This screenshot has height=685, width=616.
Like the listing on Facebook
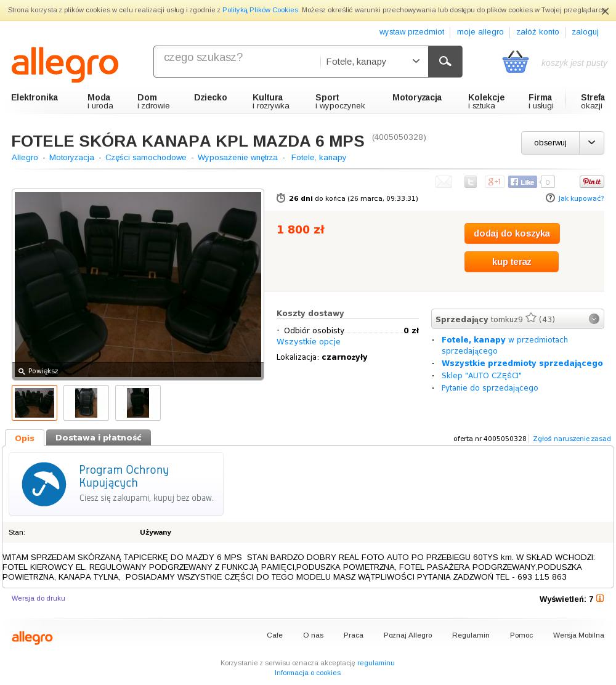[x=522, y=182]
